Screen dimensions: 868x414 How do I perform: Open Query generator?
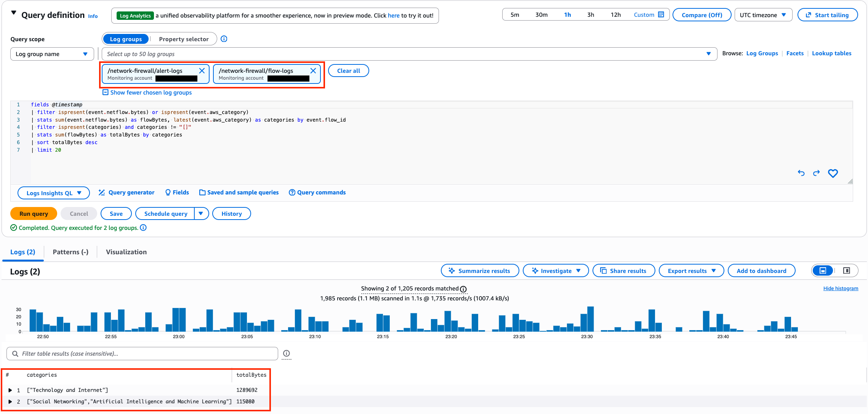coord(127,193)
